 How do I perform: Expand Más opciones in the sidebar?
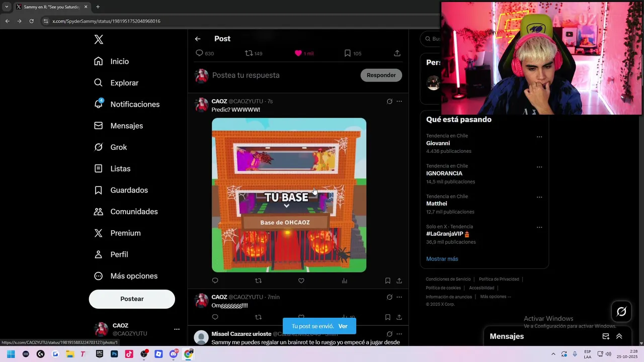126,276
